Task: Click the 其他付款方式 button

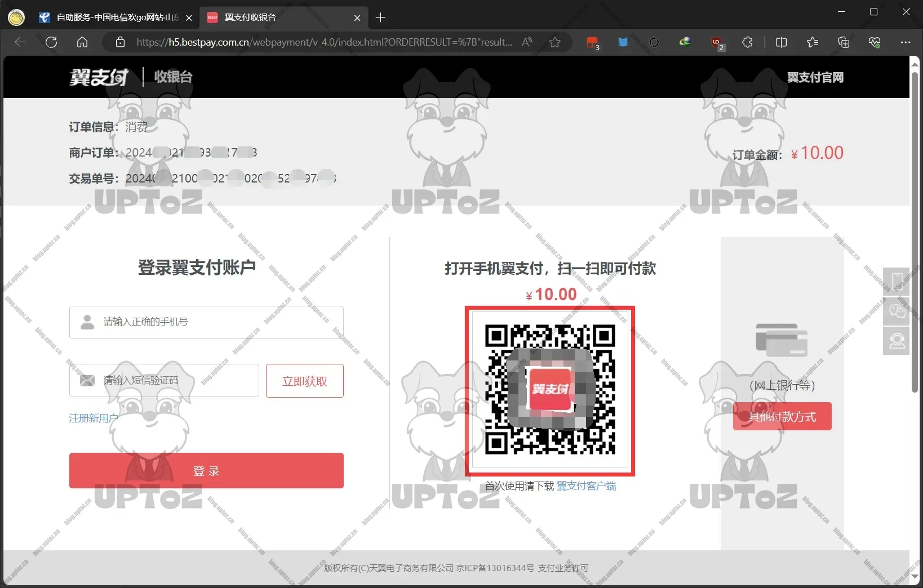Action: tap(782, 417)
